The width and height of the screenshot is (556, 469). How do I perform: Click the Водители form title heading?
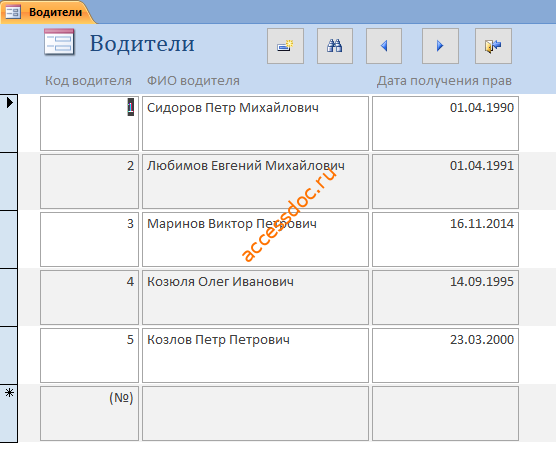142,44
